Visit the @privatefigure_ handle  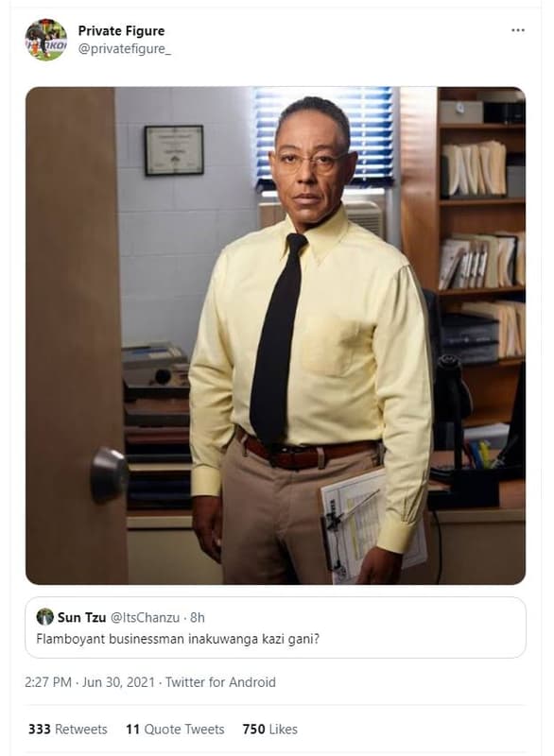[x=125, y=49]
